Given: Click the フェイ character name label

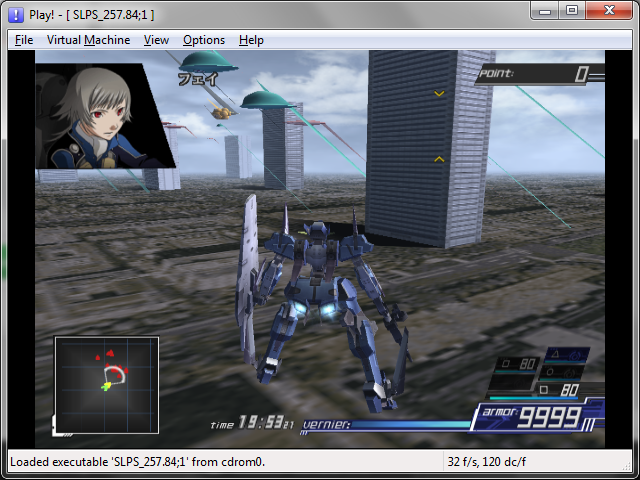Looking at the screenshot, I should point(198,79).
